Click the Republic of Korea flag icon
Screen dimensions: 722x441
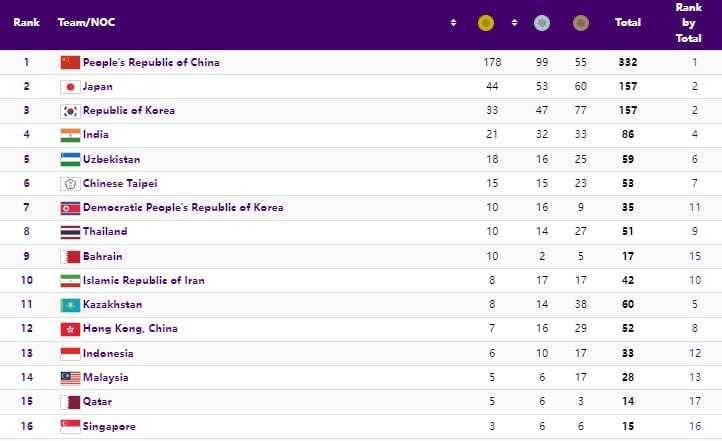tap(70, 111)
